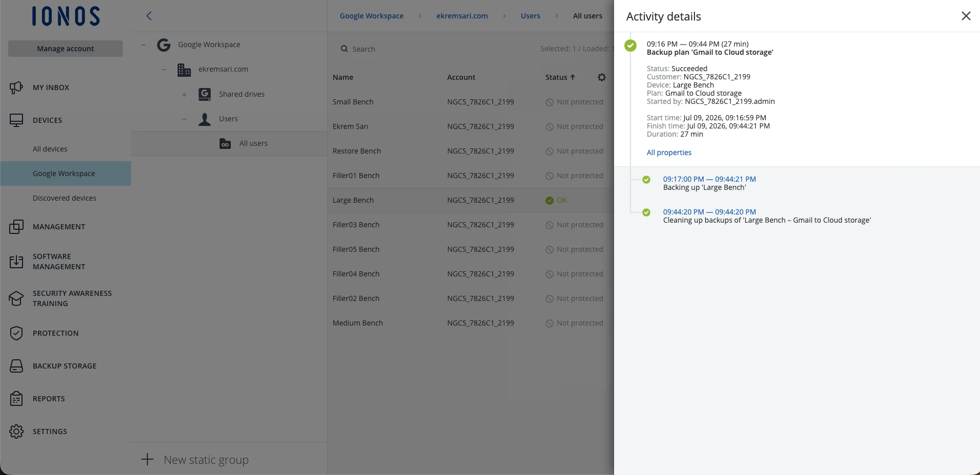Screen dimensions: 980x475
Task: Open the Backup Storage drive icon
Action: [x=16, y=366]
